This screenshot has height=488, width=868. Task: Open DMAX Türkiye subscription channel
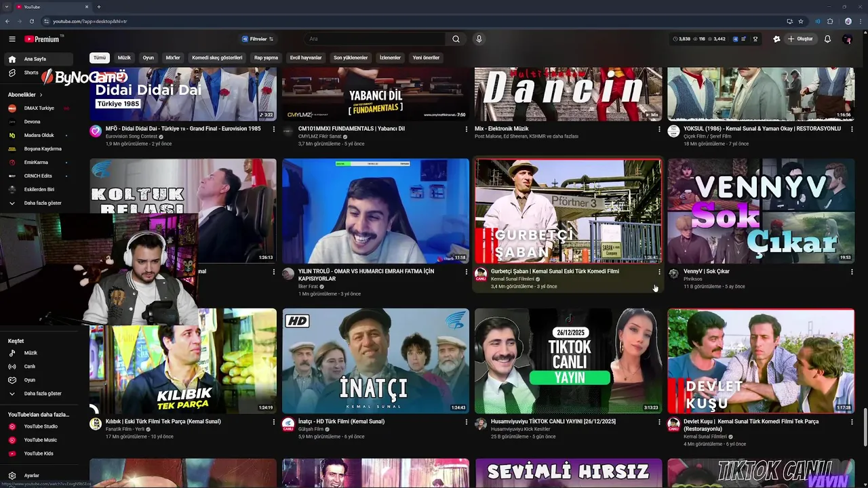39,108
